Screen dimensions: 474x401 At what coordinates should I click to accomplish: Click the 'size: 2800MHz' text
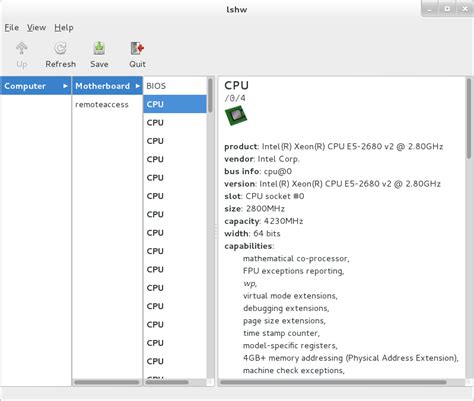coord(254,209)
